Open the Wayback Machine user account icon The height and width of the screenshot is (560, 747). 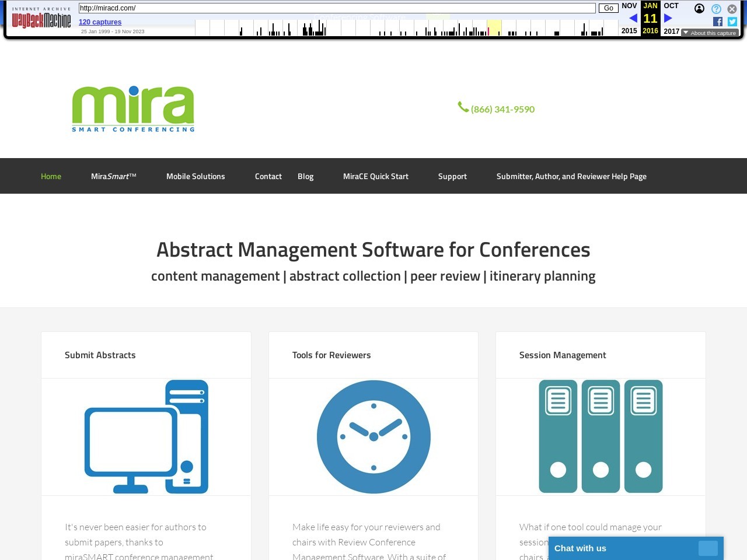[x=699, y=9]
